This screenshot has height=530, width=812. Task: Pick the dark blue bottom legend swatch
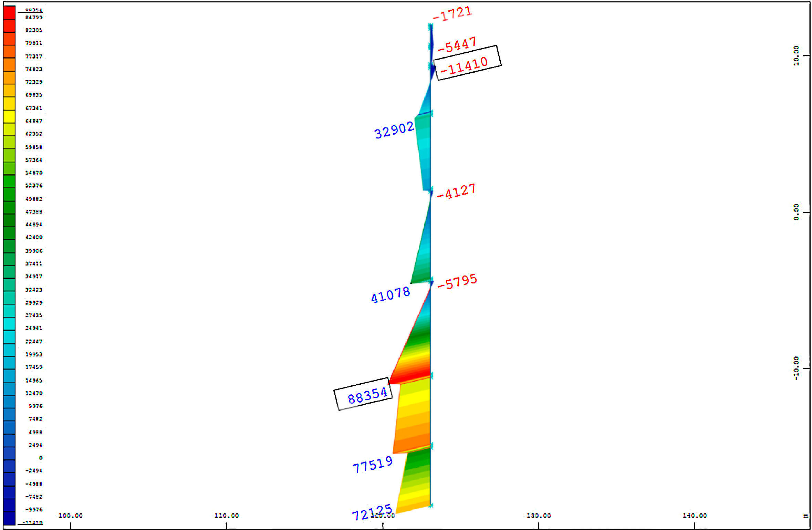click(x=9, y=519)
